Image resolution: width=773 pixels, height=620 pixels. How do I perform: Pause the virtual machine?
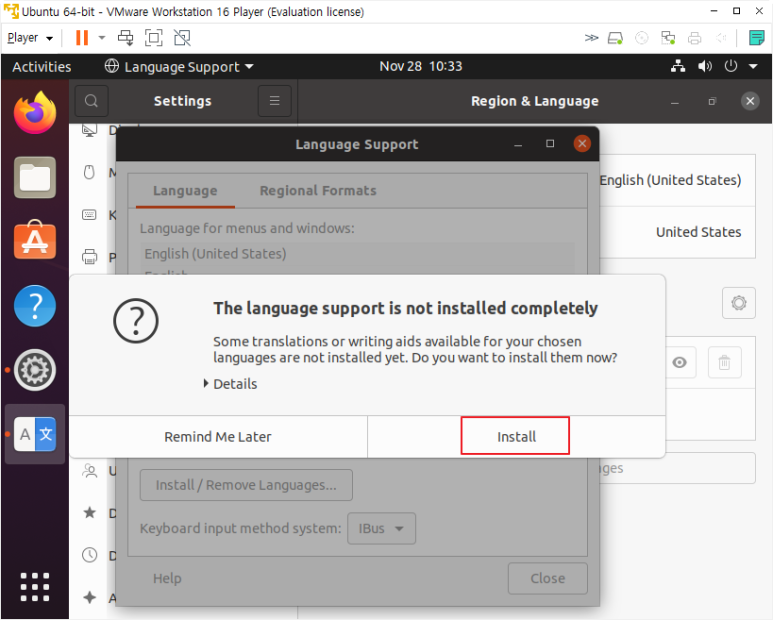point(82,38)
